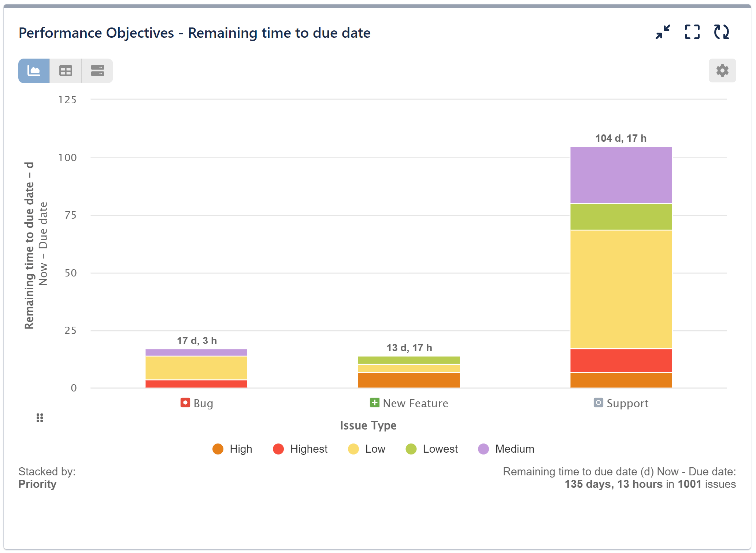The image size is (756, 553).
Task: Click the green New Feature issue type icon
Action: [x=374, y=402]
